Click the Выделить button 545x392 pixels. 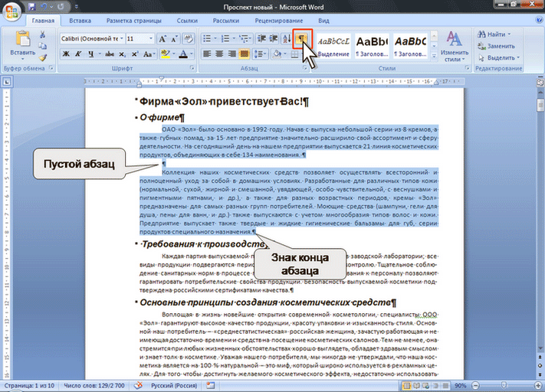click(x=499, y=57)
